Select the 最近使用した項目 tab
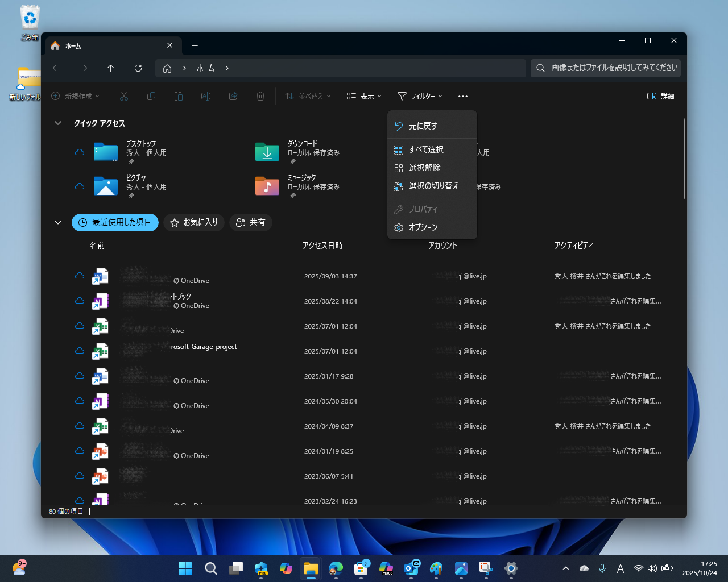This screenshot has width=728, height=582. point(115,222)
